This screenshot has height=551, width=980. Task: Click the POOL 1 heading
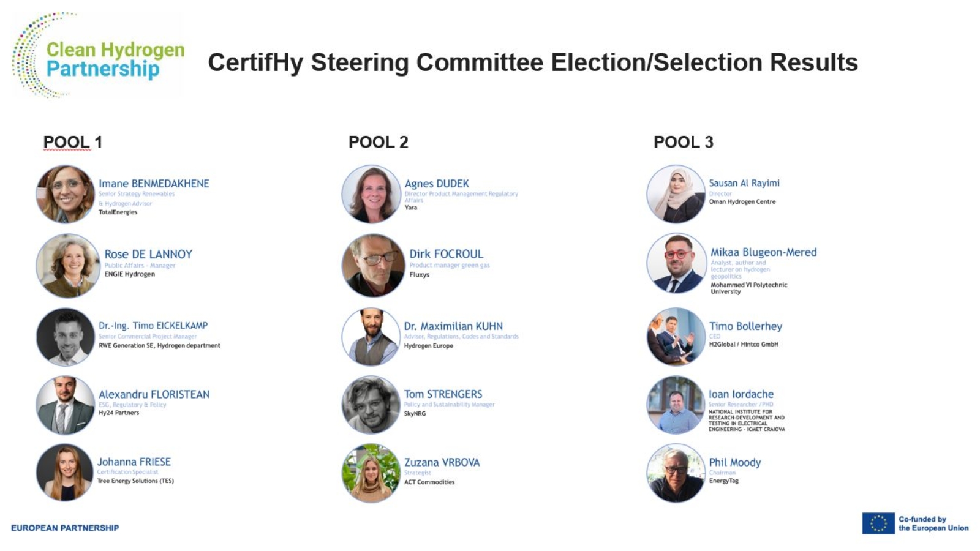click(72, 142)
